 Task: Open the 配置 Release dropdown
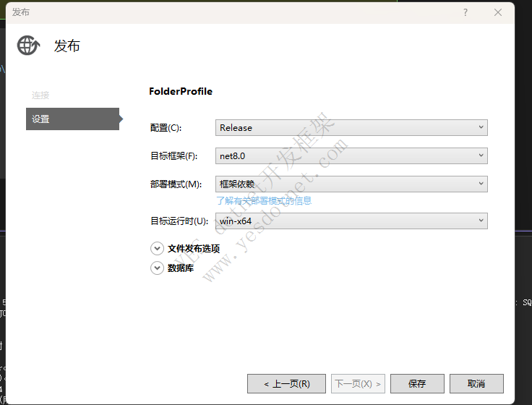tap(351, 127)
